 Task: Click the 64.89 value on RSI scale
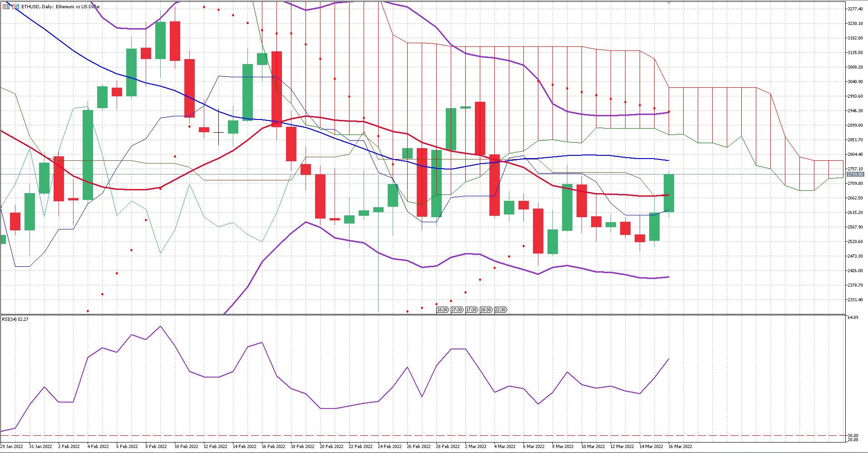tap(853, 318)
